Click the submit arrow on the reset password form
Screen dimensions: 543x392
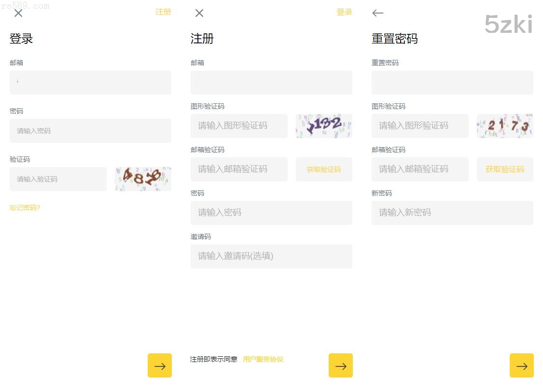(x=522, y=365)
